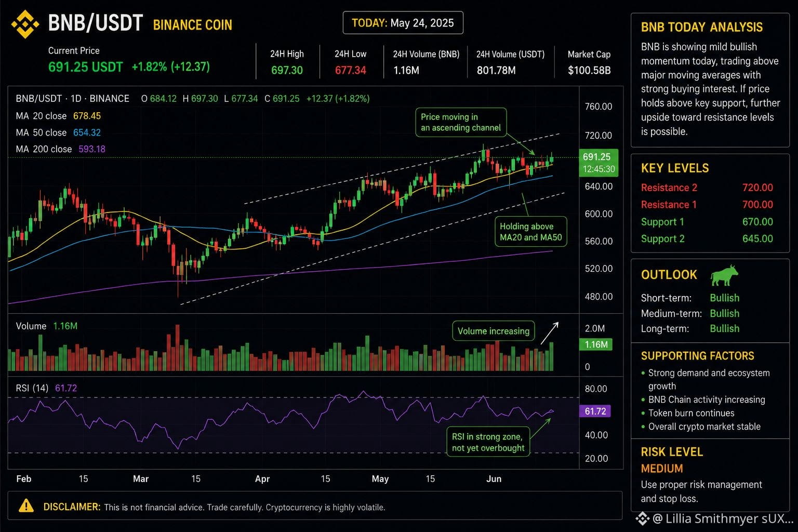Select the Support 1 value 670.00
This screenshot has width=798, height=532.
point(757,222)
